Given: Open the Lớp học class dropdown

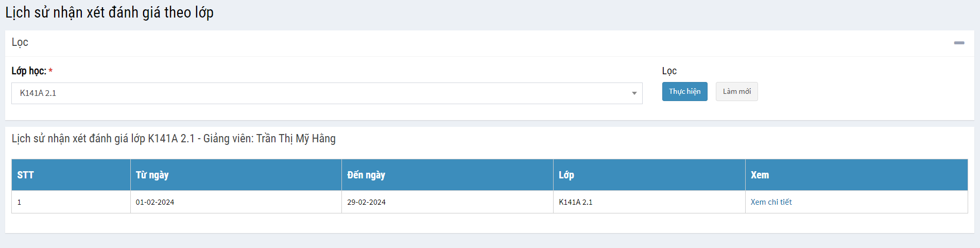Looking at the screenshot, I should pos(319,93).
